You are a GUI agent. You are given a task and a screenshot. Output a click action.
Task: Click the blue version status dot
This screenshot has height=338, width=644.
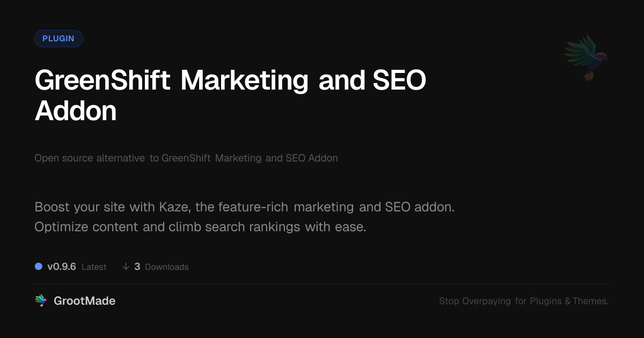[x=39, y=266]
